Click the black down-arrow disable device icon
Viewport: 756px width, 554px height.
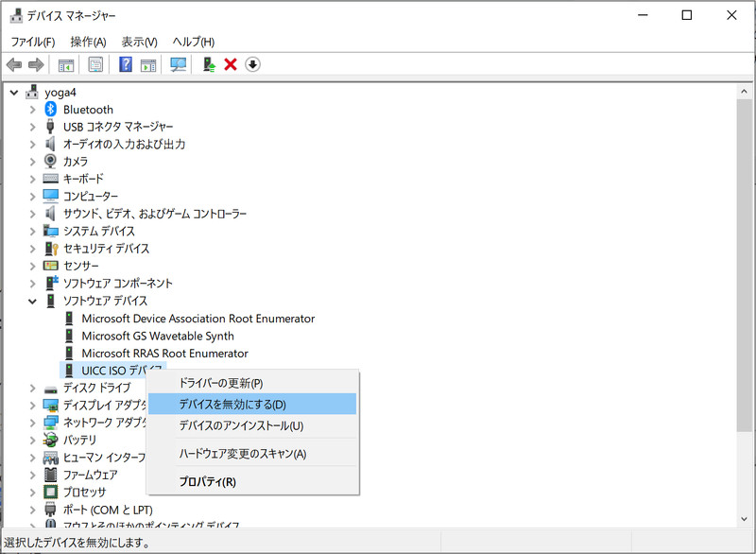point(252,64)
